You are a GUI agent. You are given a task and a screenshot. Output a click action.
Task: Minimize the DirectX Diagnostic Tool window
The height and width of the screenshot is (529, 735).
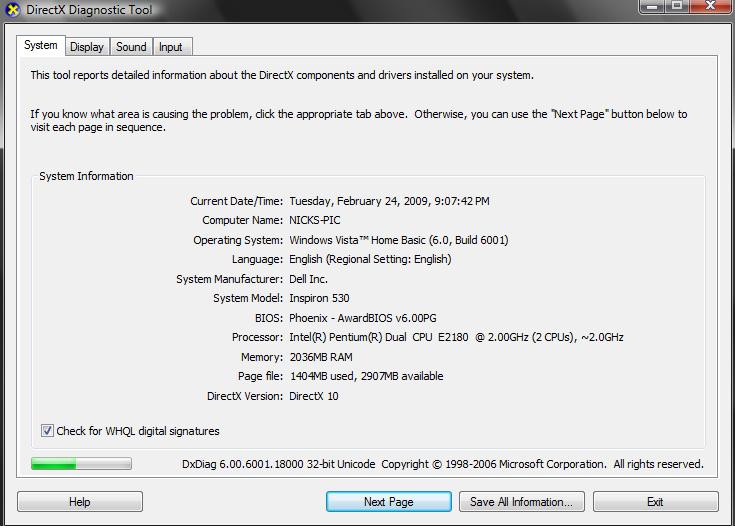coord(652,6)
